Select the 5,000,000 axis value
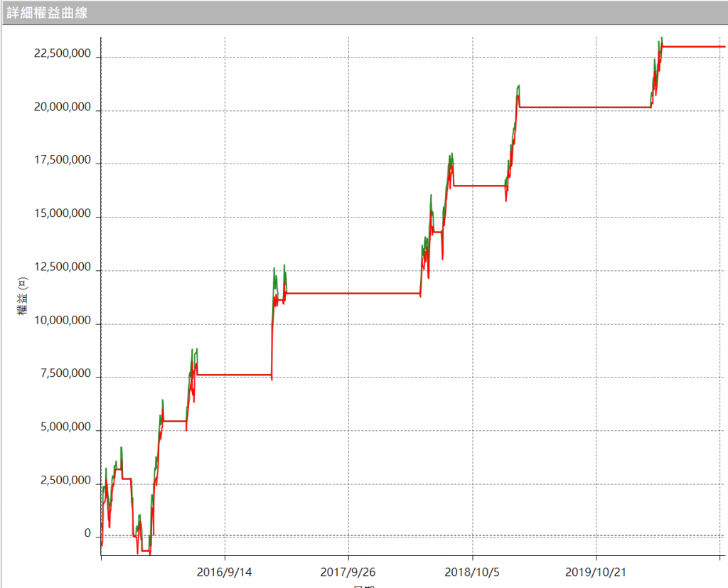The width and height of the screenshot is (728, 588). 65,428
